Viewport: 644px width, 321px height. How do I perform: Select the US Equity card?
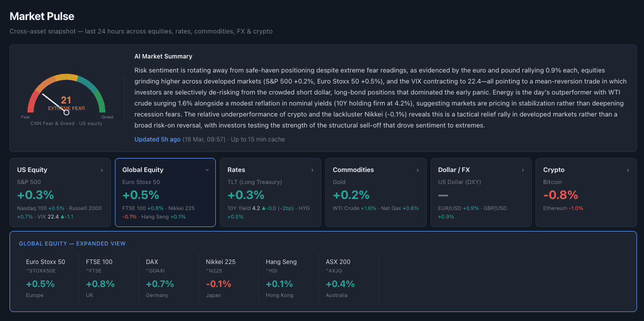point(60,192)
